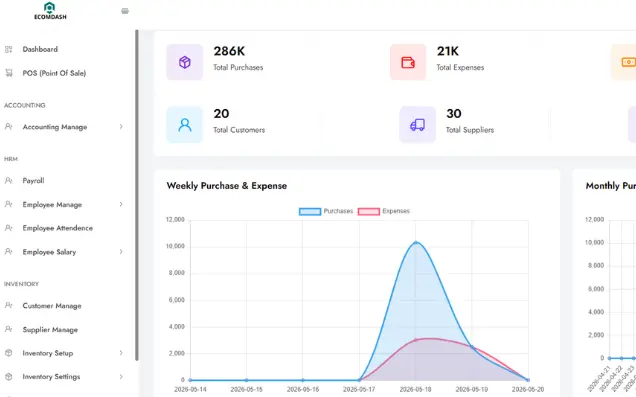Open Inventory Settings menu
The height and width of the screenshot is (397, 636).
[x=51, y=376]
